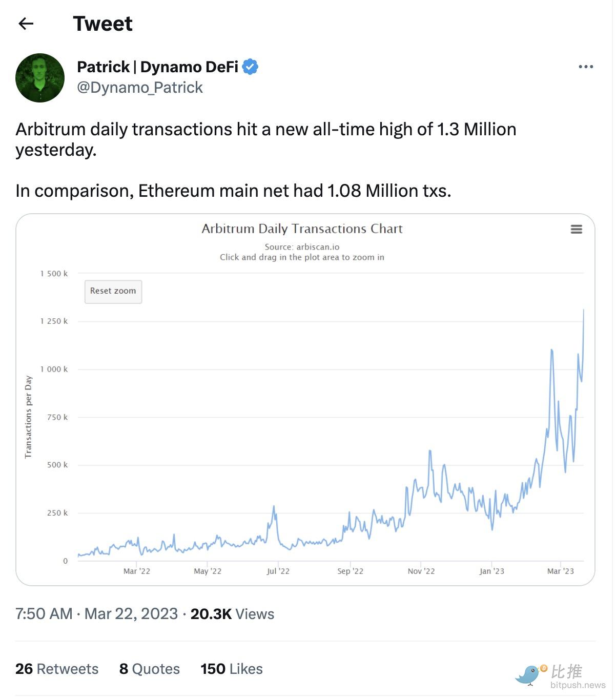Click the Tweet page header title
The height and width of the screenshot is (699, 616).
click(102, 24)
